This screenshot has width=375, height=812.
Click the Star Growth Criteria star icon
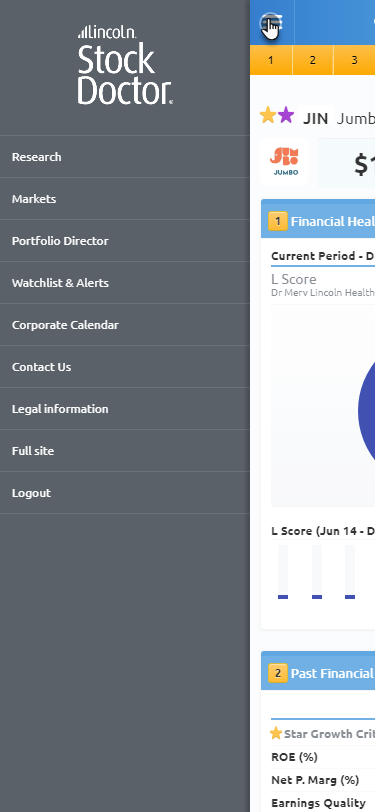point(276,733)
